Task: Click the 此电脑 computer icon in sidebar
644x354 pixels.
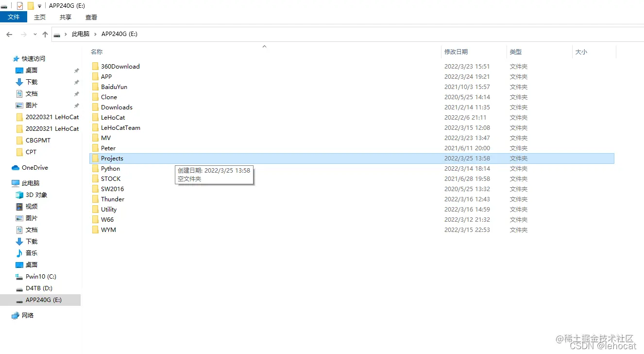Action: coord(16,183)
